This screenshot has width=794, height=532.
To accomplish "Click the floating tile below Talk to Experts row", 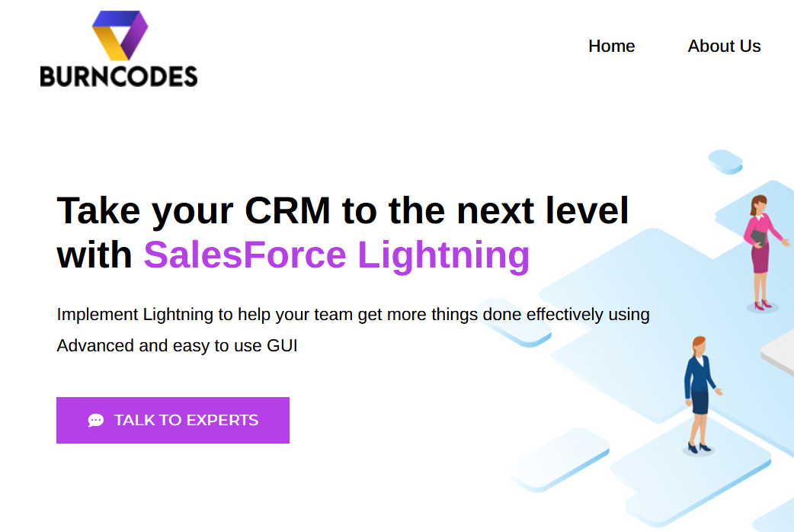I will pyautogui.click(x=559, y=460).
